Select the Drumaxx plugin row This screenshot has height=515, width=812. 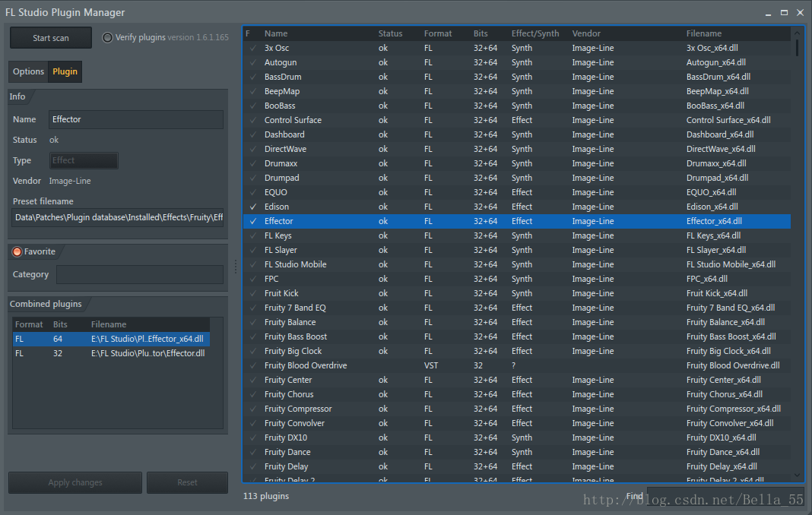tap(517, 163)
